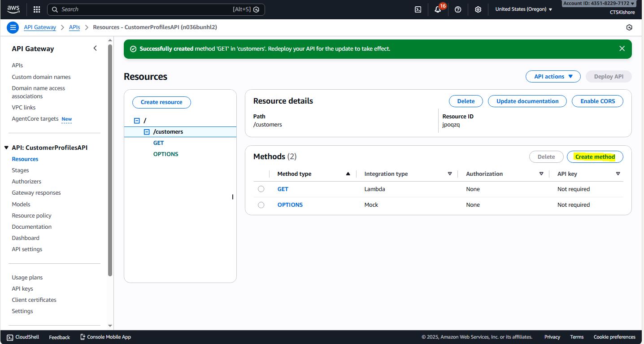Open the AWS services grid menu
This screenshot has height=344, width=644.
(x=37, y=9)
